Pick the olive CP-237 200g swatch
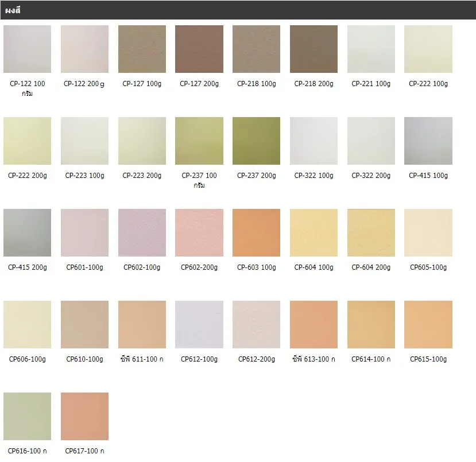 (x=257, y=141)
